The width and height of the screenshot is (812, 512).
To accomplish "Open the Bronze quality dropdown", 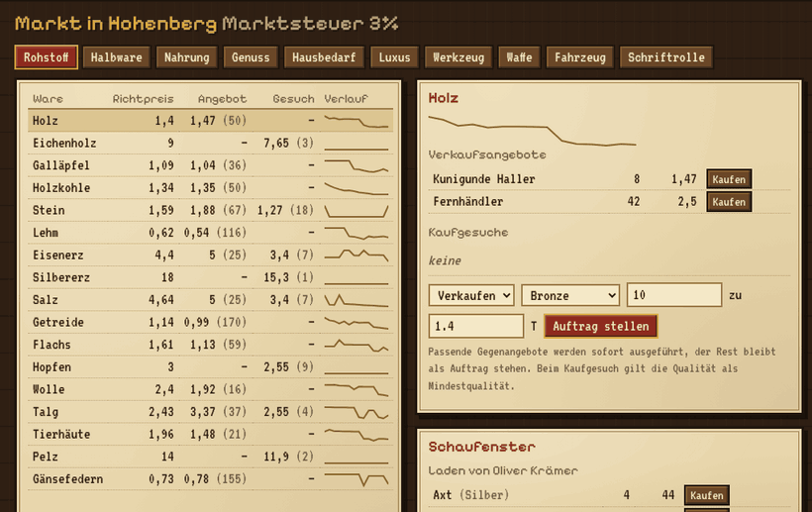I will pyautogui.click(x=570, y=295).
